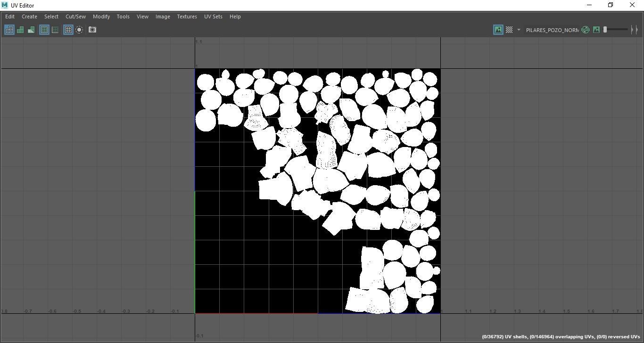This screenshot has width=644, height=343.
Task: Toggle the UV distortion shading icon
Action: 31,30
